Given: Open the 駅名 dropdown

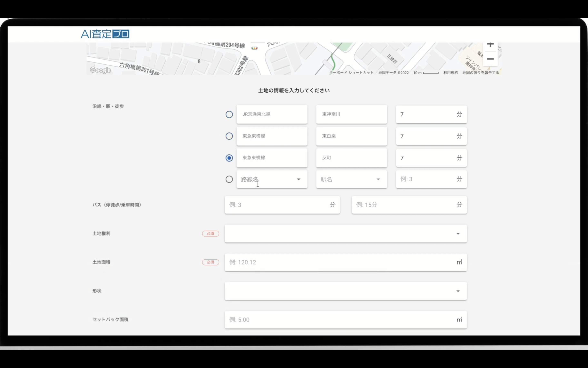Looking at the screenshot, I should [351, 179].
